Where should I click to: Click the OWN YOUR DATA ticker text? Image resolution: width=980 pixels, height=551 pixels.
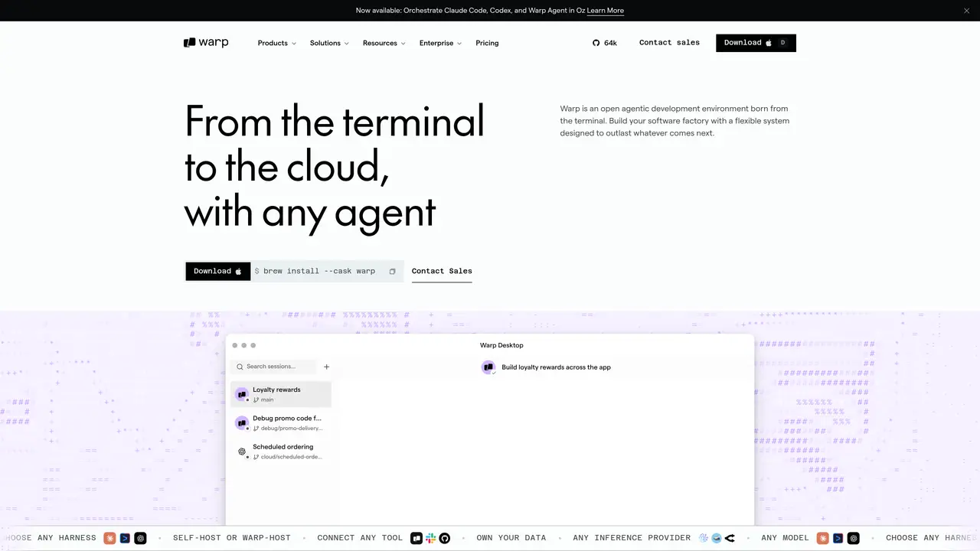[511, 538]
